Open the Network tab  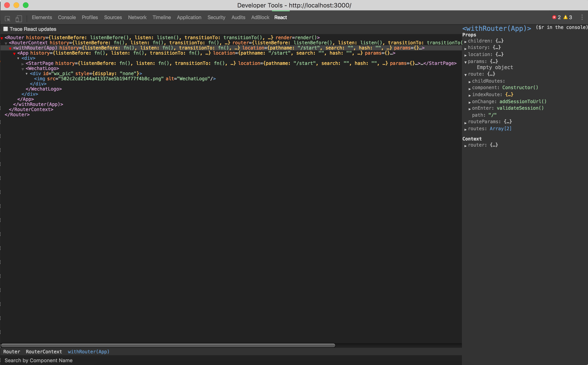(137, 17)
